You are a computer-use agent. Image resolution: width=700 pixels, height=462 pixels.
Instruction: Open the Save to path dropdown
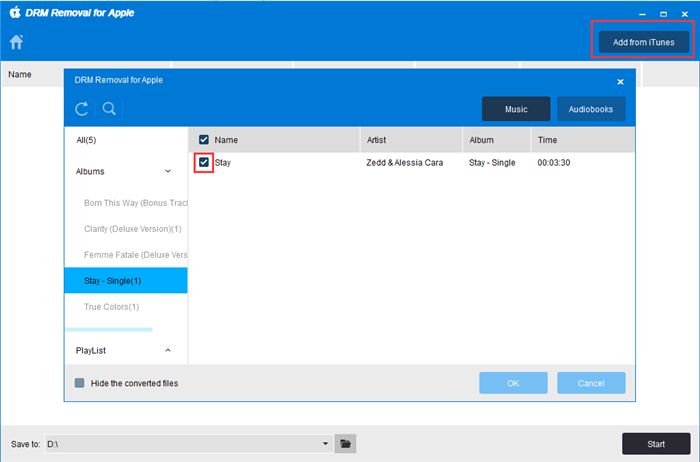(x=325, y=443)
